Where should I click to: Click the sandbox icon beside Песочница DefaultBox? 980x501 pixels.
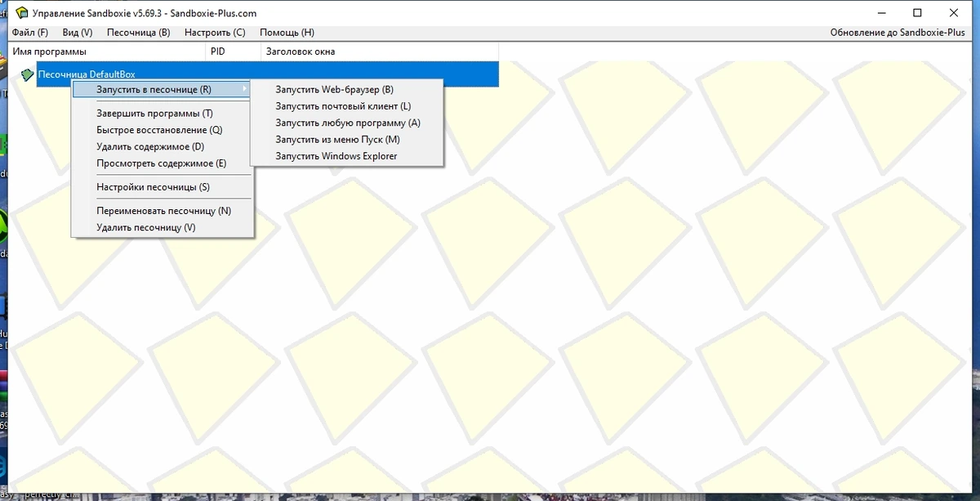27,75
